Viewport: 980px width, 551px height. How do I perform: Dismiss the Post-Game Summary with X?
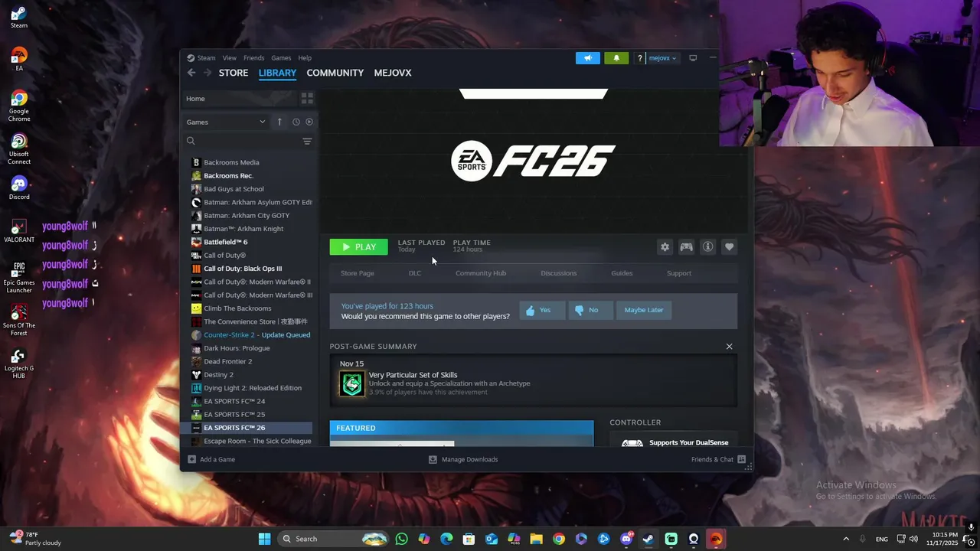(x=729, y=347)
